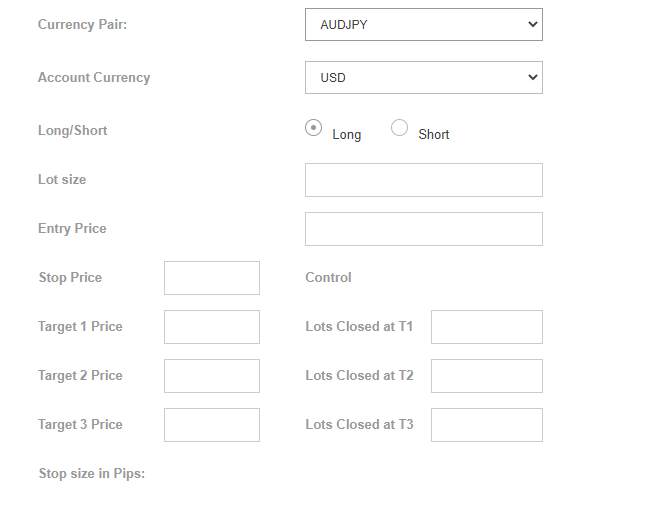The width and height of the screenshot is (662, 509).
Task: Click the Entry Price input field
Action: click(423, 229)
